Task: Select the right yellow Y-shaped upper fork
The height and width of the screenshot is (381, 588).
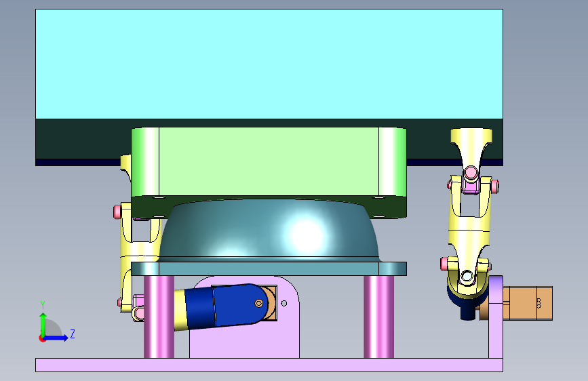Action: tap(471, 148)
